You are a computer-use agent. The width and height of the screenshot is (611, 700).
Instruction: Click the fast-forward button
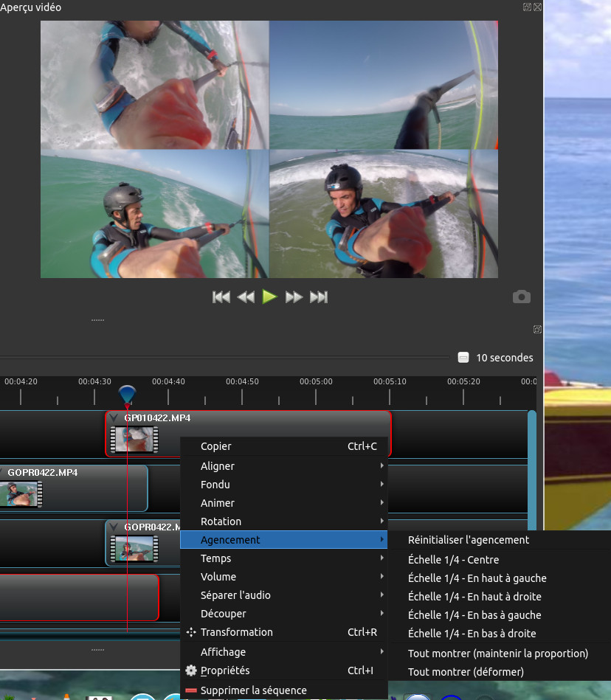coord(294,297)
